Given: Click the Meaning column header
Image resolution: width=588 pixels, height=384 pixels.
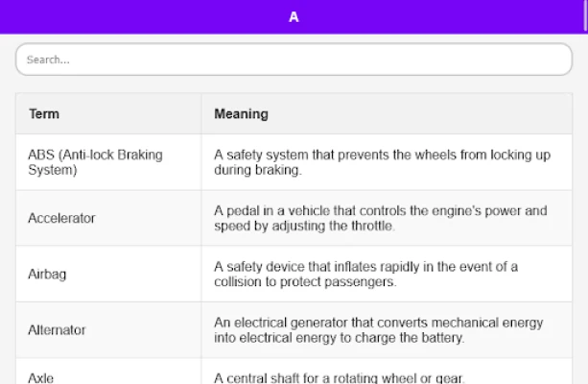Looking at the screenshot, I should [x=241, y=113].
